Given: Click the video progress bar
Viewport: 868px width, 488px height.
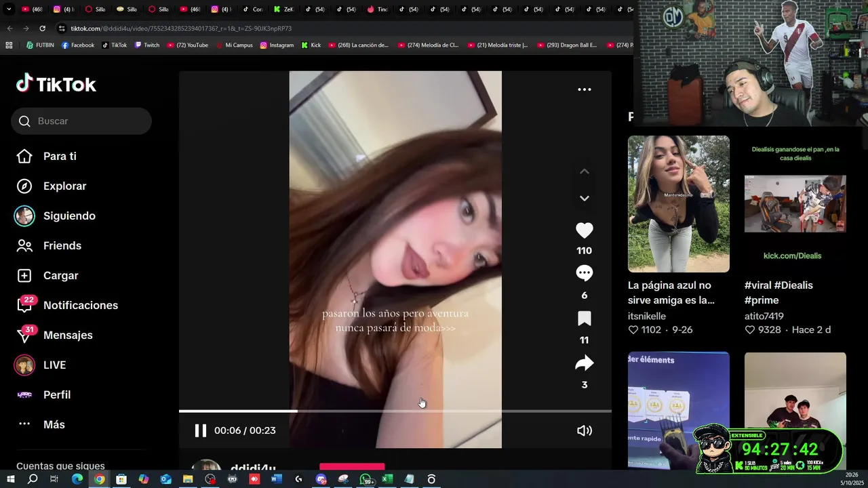Looking at the screenshot, I should [x=395, y=411].
